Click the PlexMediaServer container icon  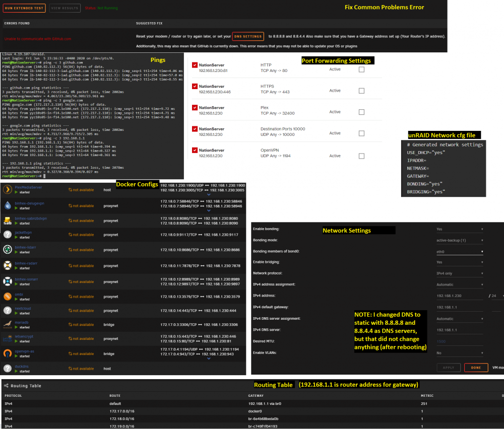pos(8,189)
